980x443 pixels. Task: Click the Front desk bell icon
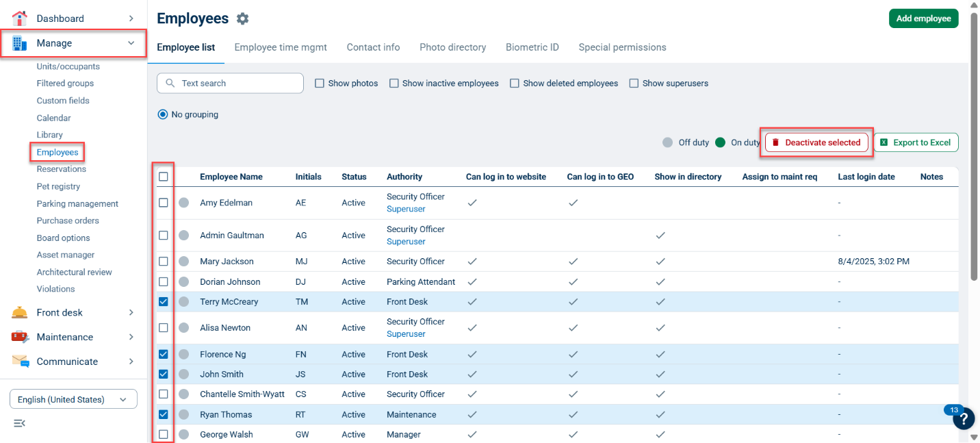pos(20,312)
